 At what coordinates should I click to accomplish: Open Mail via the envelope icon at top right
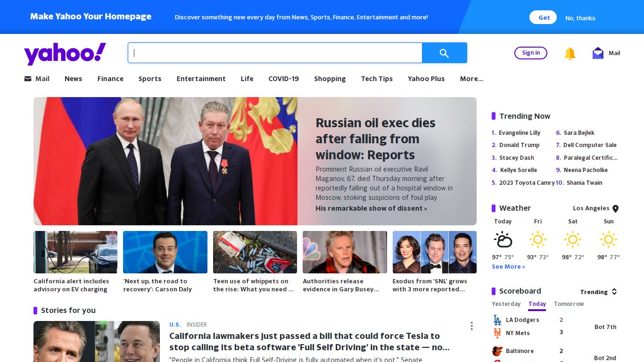point(598,53)
